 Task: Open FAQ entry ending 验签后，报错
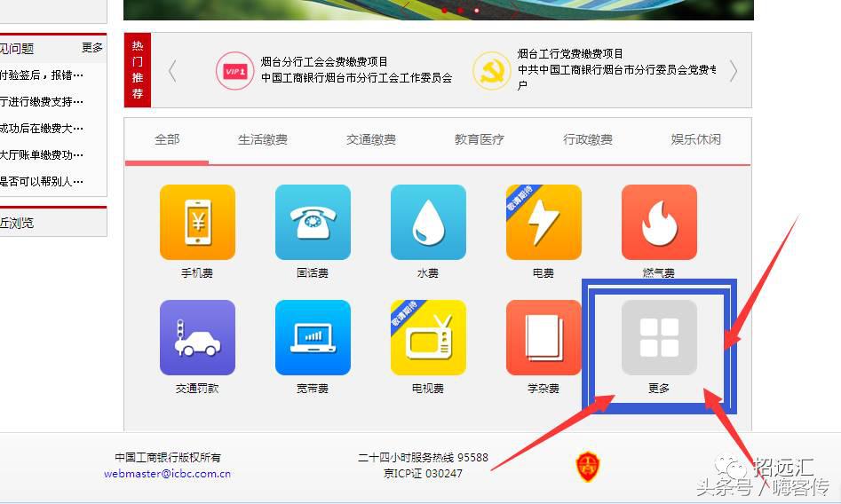coord(42,75)
